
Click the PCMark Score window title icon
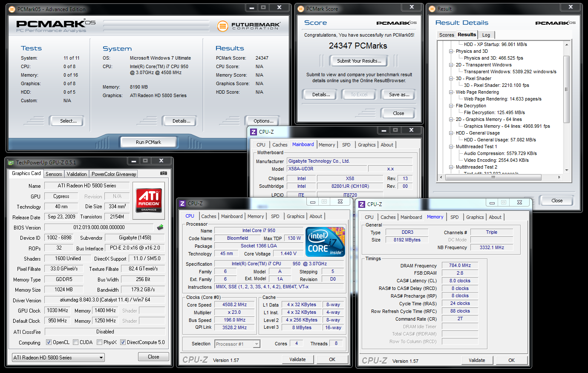(301, 9)
